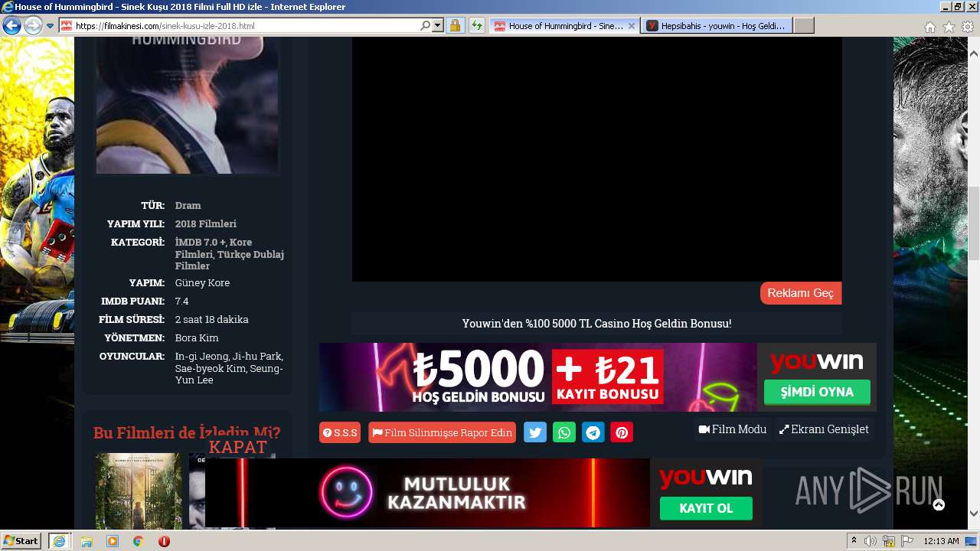This screenshot has height=551, width=980.
Task: Click the scroll-to-top arrow icon
Action: [x=939, y=505]
